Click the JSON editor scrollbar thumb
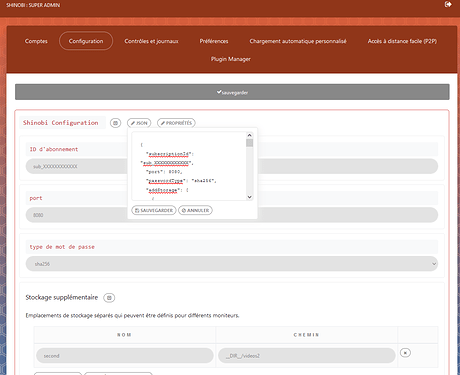The image size is (460, 375). click(249, 143)
